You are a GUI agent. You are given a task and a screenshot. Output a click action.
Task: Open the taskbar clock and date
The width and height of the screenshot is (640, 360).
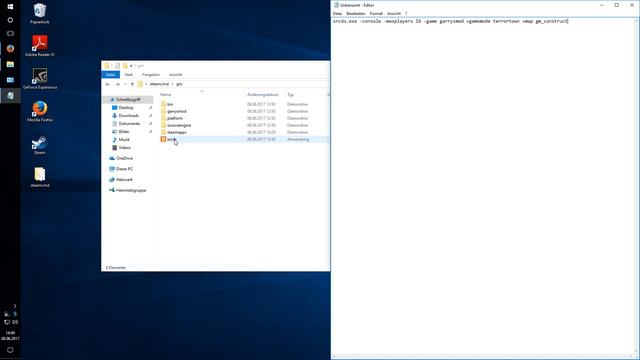[10, 336]
